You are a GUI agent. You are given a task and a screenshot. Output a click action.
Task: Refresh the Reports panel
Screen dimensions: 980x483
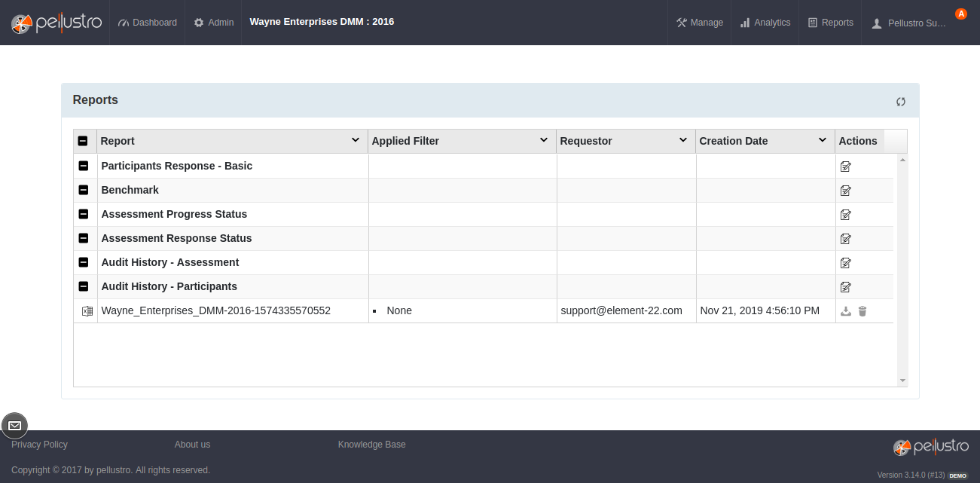tap(901, 102)
